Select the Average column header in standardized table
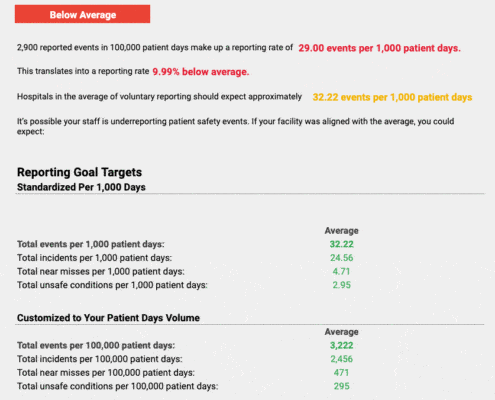This screenshot has height=400, width=495. point(342,230)
